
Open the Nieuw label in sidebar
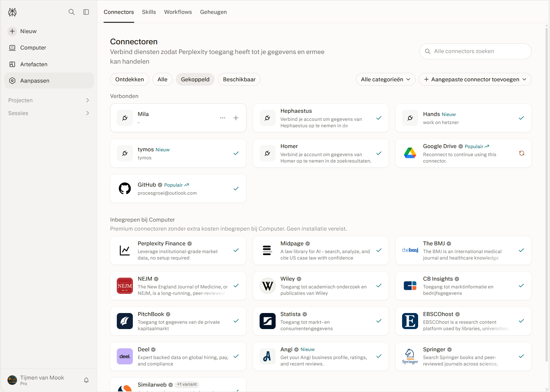[28, 31]
